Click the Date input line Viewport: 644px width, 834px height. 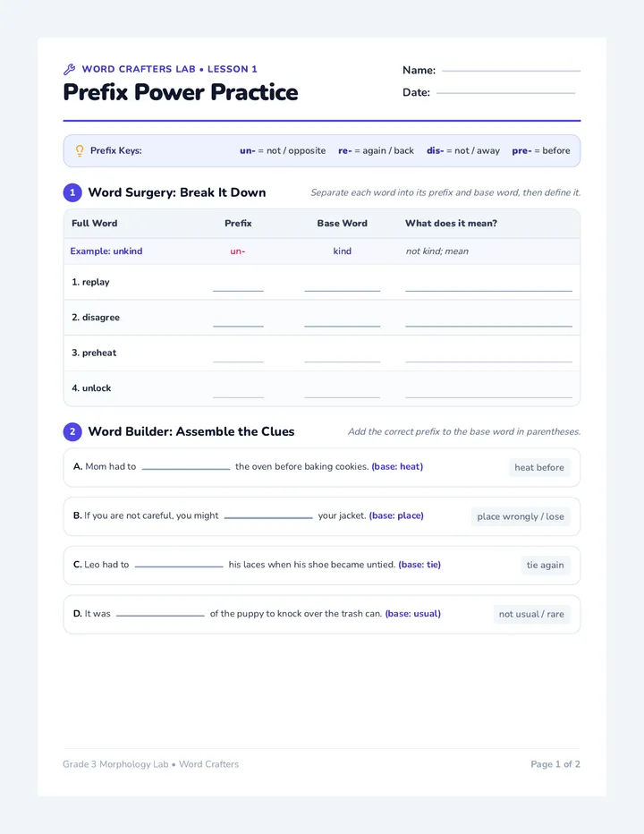click(505, 92)
